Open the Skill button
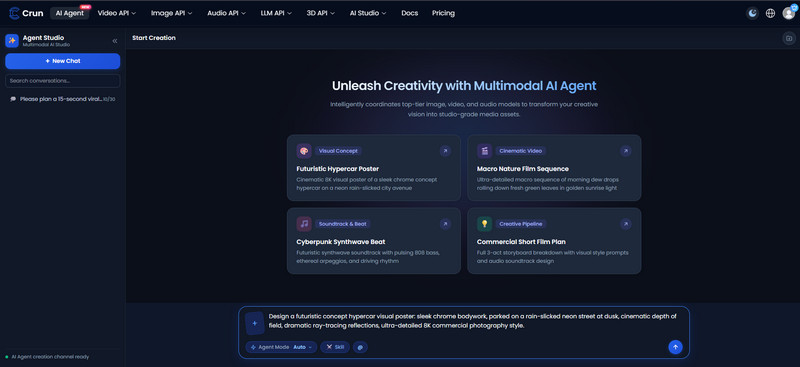 coord(335,347)
